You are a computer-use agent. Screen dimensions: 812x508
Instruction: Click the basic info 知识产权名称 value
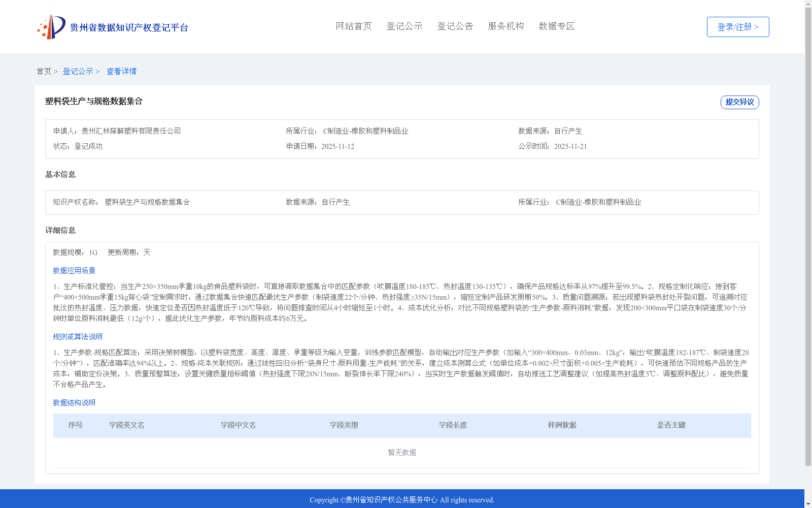(x=147, y=202)
